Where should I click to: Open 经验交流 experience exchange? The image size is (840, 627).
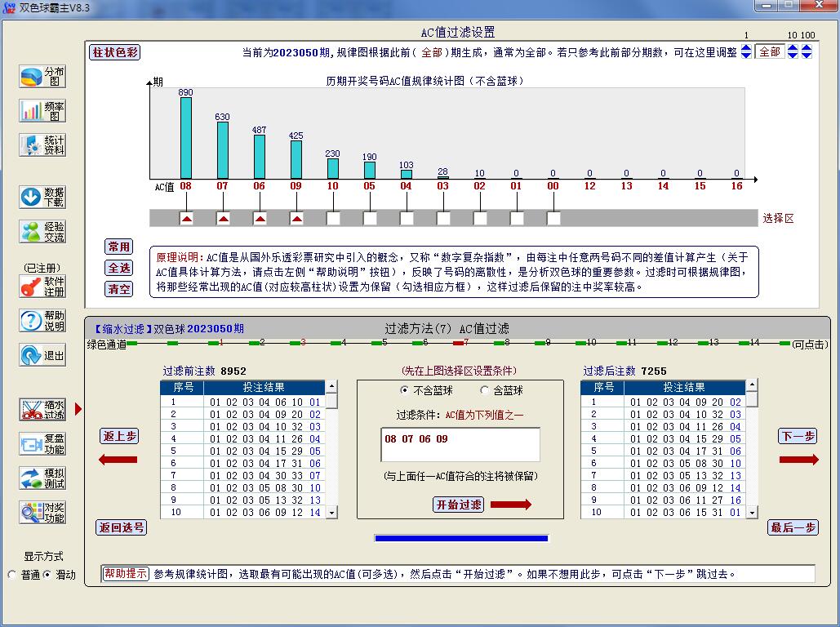tap(42, 232)
